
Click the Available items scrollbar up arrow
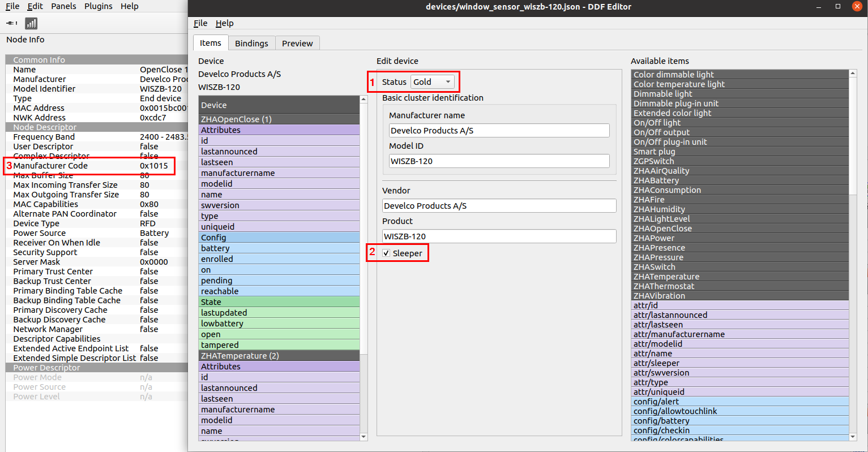coord(853,73)
